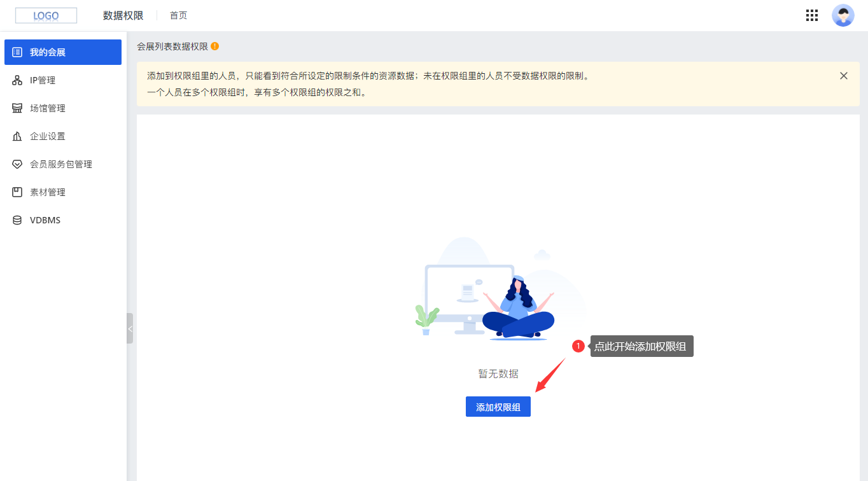Click the user avatar in top right
The height and width of the screenshot is (481, 868).
click(x=843, y=15)
